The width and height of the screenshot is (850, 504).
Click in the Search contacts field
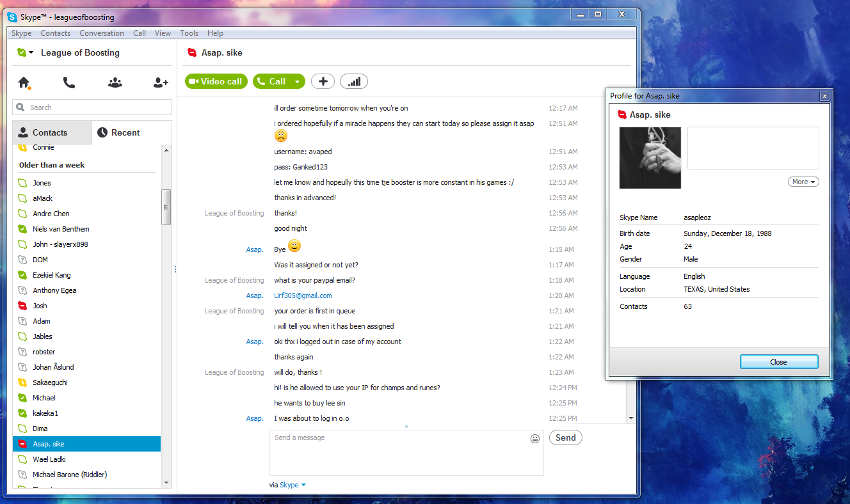(92, 107)
